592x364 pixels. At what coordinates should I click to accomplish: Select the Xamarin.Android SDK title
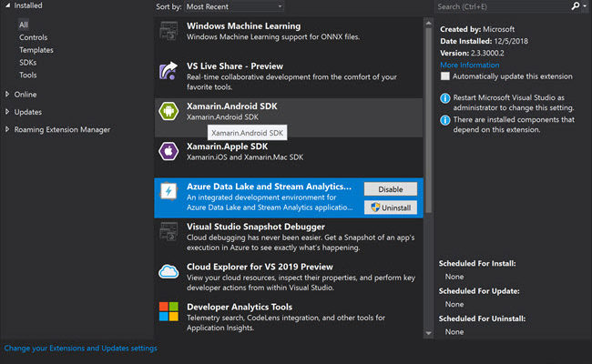pos(232,106)
